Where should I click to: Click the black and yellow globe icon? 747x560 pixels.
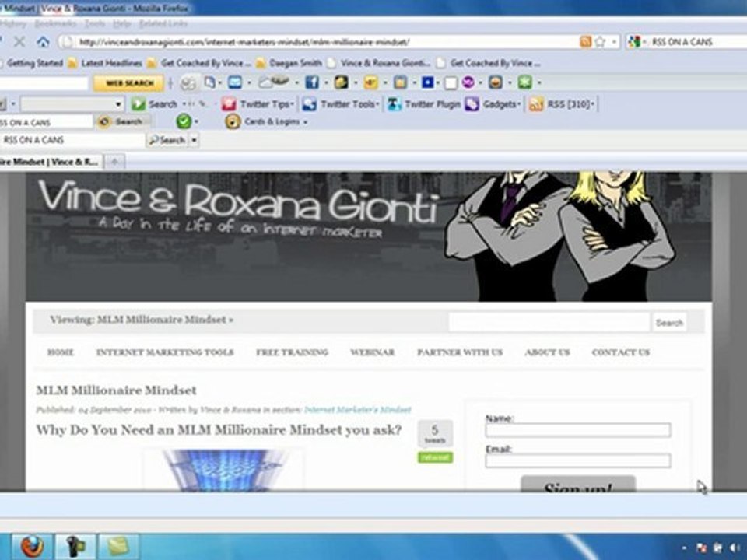click(x=341, y=82)
